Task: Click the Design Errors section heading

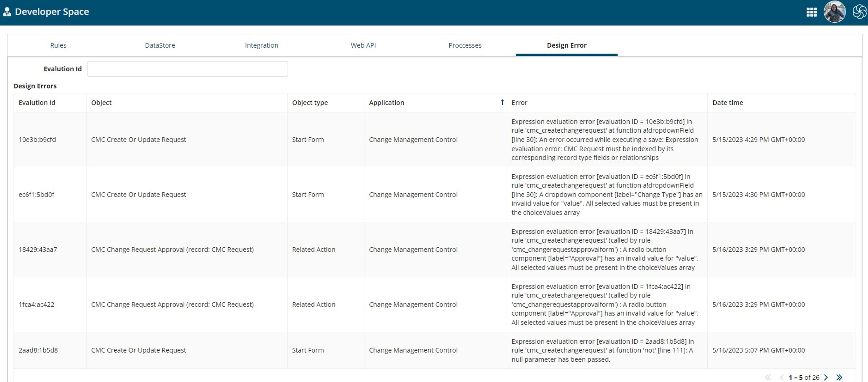Action: (x=35, y=86)
